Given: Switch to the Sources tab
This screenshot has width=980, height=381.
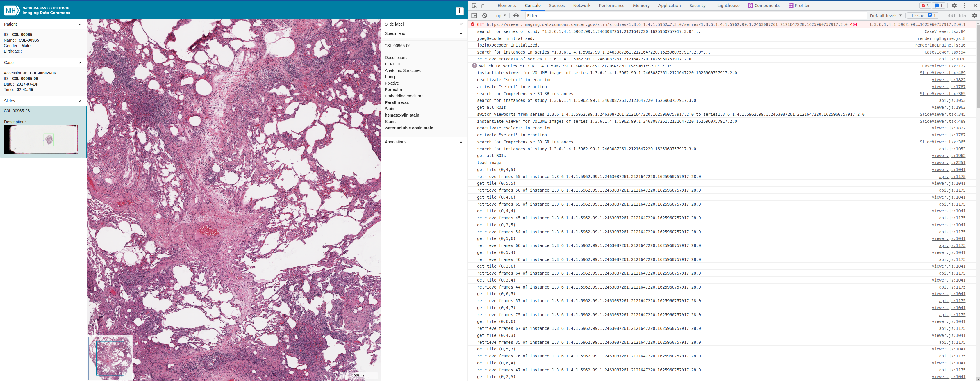Looking at the screenshot, I should coord(557,6).
